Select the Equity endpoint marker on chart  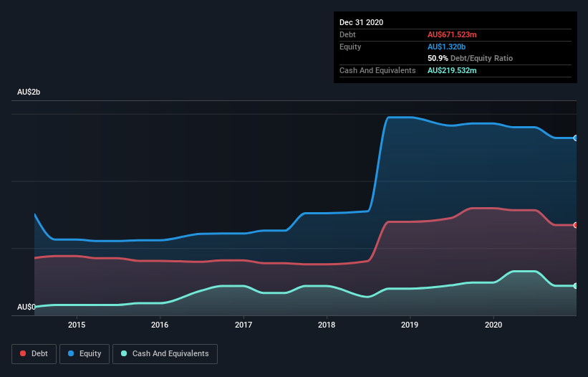click(576, 138)
